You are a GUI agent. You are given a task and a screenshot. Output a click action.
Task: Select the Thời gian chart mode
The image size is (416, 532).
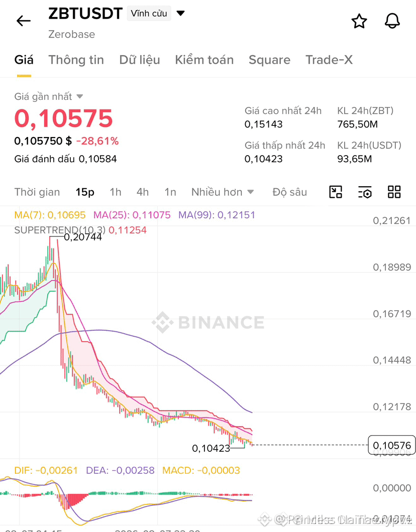[37, 192]
